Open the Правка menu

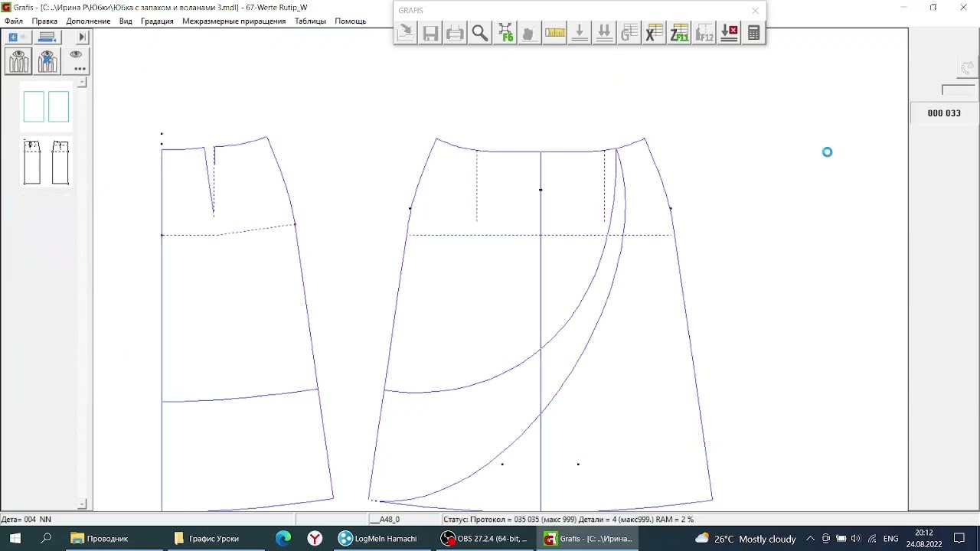tap(44, 21)
